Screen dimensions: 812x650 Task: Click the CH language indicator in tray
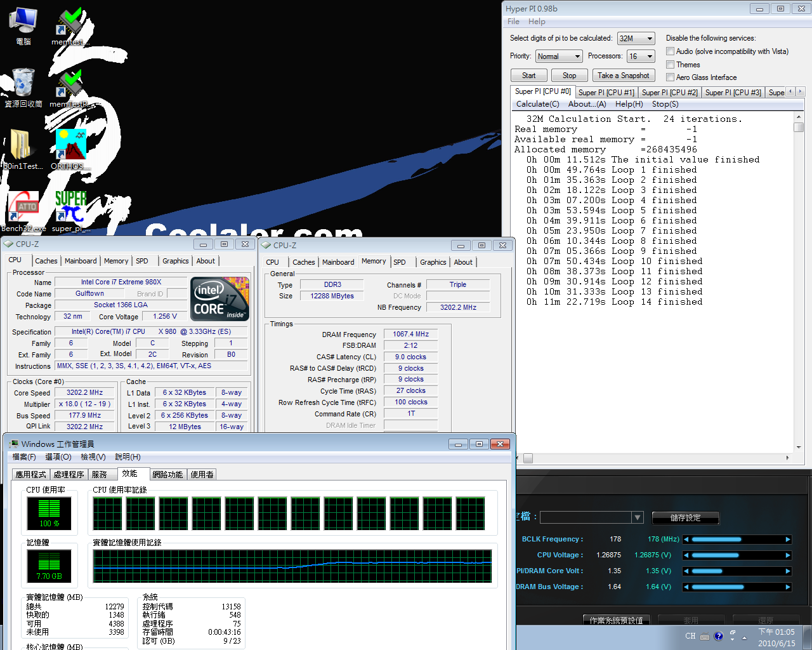tap(690, 636)
